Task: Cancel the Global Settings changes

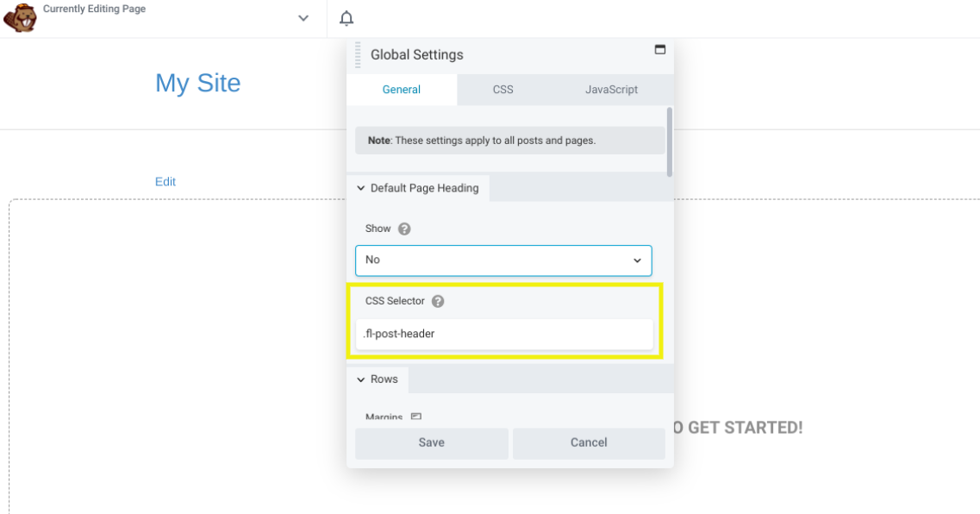Action: [589, 442]
